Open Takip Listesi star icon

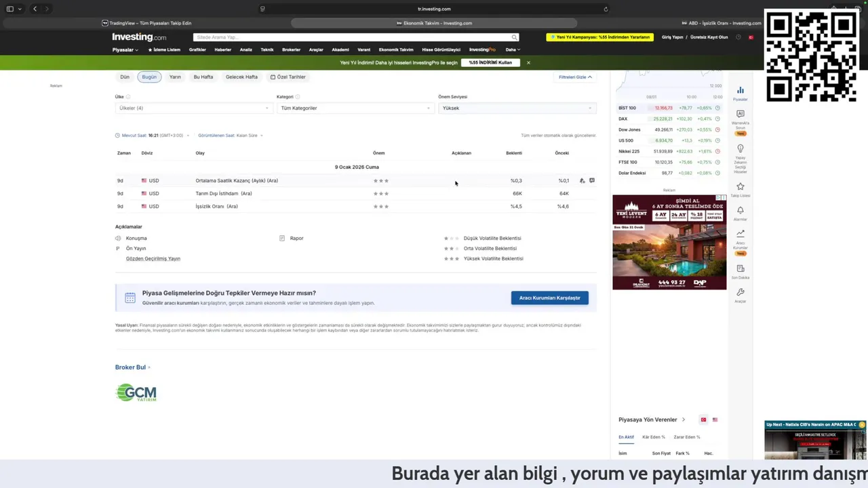click(740, 186)
